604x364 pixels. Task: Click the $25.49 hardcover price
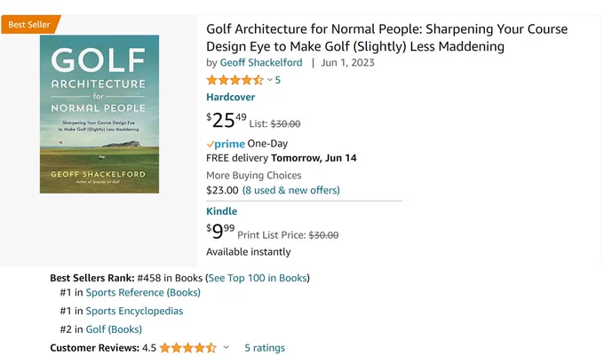[226, 120]
